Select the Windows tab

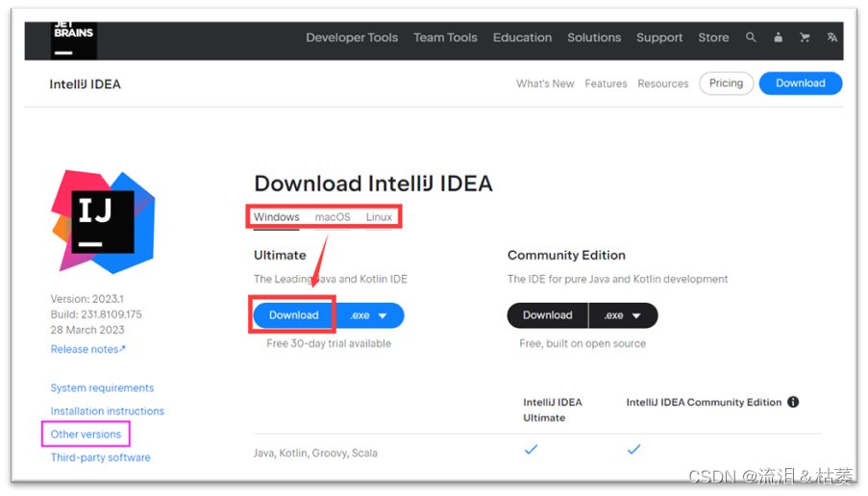coord(276,217)
